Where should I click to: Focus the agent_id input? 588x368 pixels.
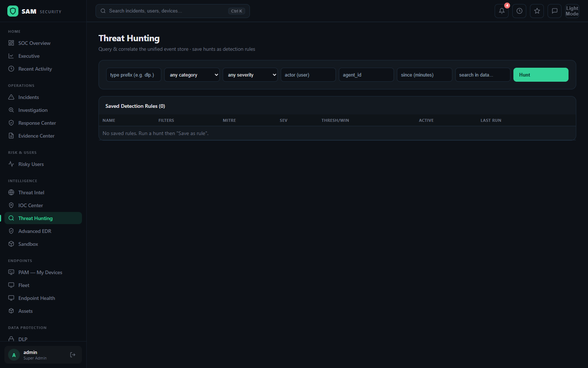click(x=366, y=75)
